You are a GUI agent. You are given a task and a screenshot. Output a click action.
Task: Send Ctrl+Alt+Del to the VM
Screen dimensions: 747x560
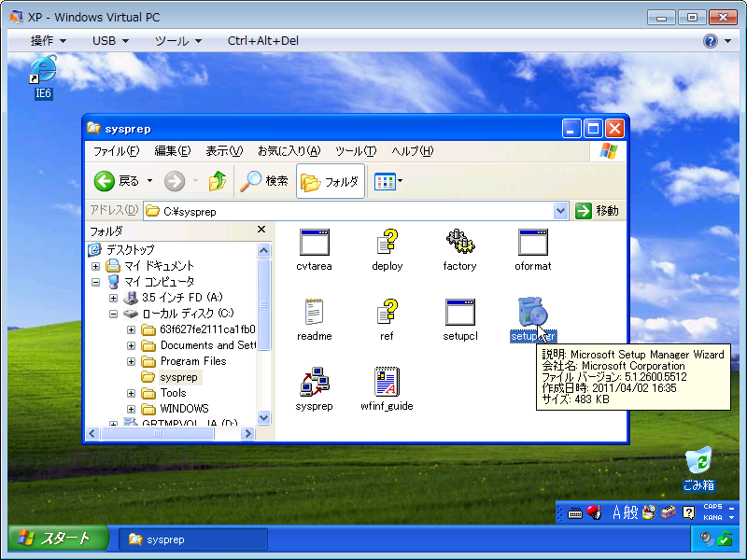(263, 41)
